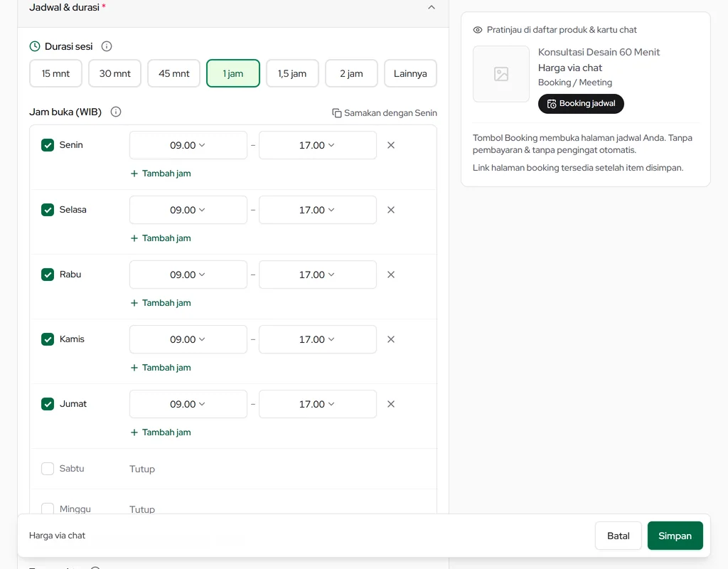
Task: Uncheck the Jumat checkbox
Action: (48, 404)
